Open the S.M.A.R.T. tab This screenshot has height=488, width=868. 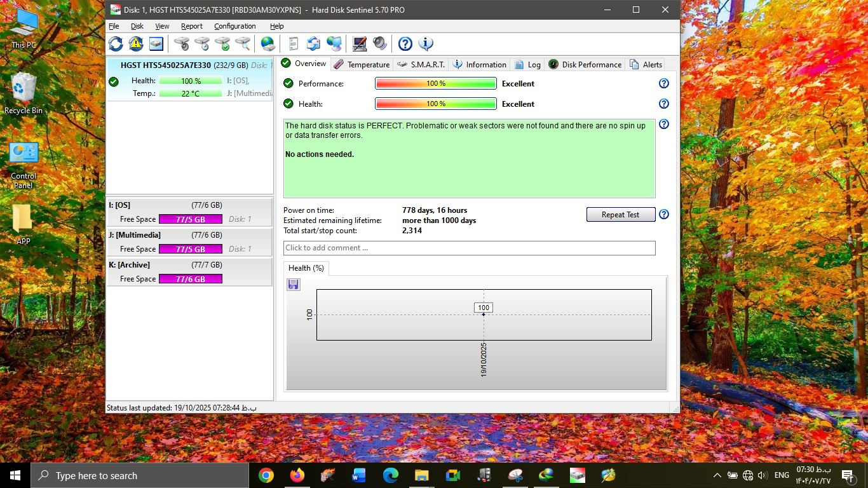coord(421,64)
